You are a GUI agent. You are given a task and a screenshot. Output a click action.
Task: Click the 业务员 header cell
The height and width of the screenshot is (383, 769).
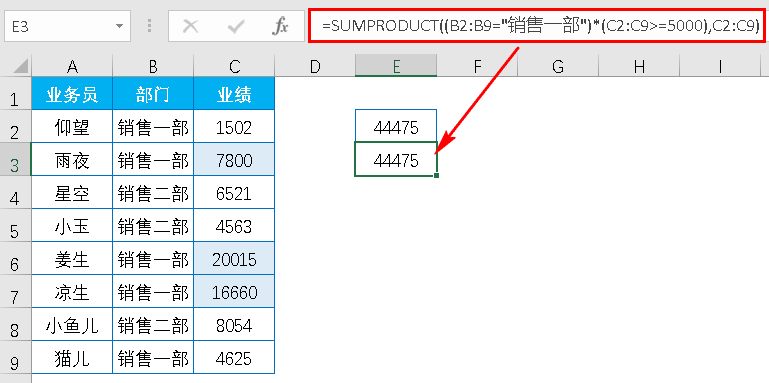pyautogui.click(x=72, y=93)
